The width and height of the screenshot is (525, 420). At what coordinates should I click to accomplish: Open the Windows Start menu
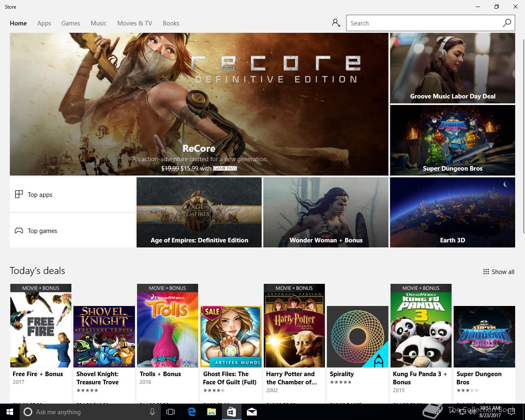[x=9, y=412]
